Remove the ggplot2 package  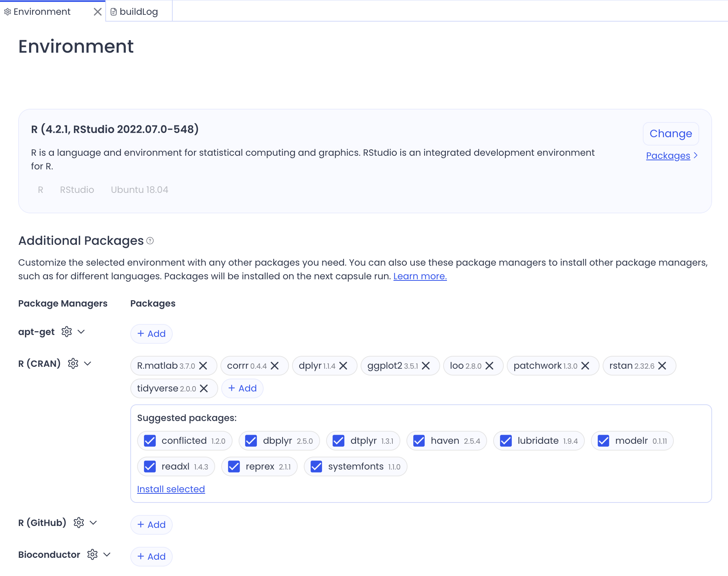(x=426, y=366)
